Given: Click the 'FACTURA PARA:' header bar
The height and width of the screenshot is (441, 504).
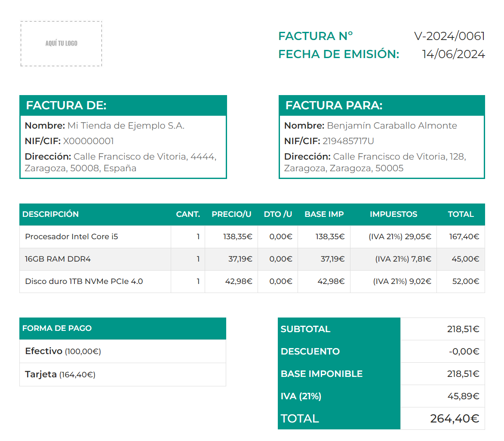Looking at the screenshot, I should (381, 105).
